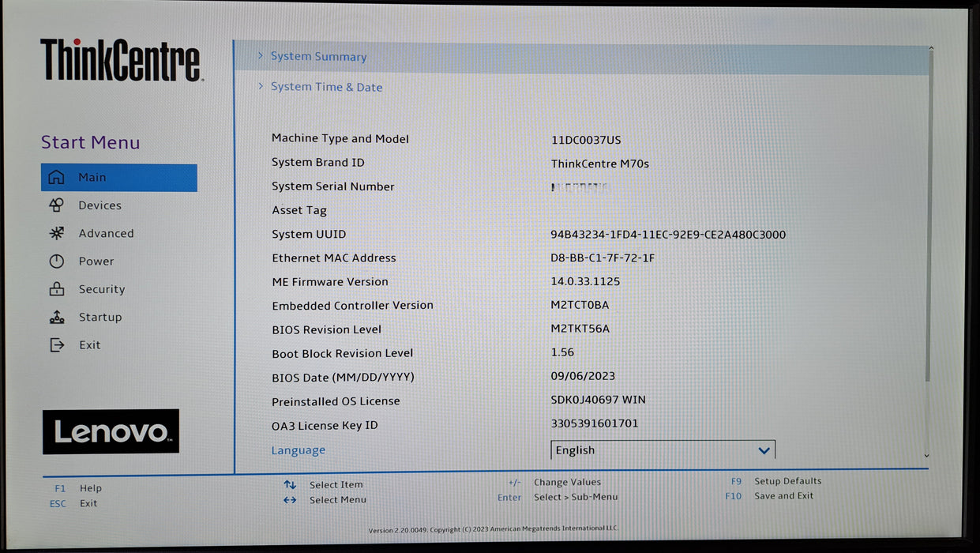Click the BIOS Date 09/06/2023
Image resolution: width=980 pixels, height=553 pixels.
click(583, 376)
